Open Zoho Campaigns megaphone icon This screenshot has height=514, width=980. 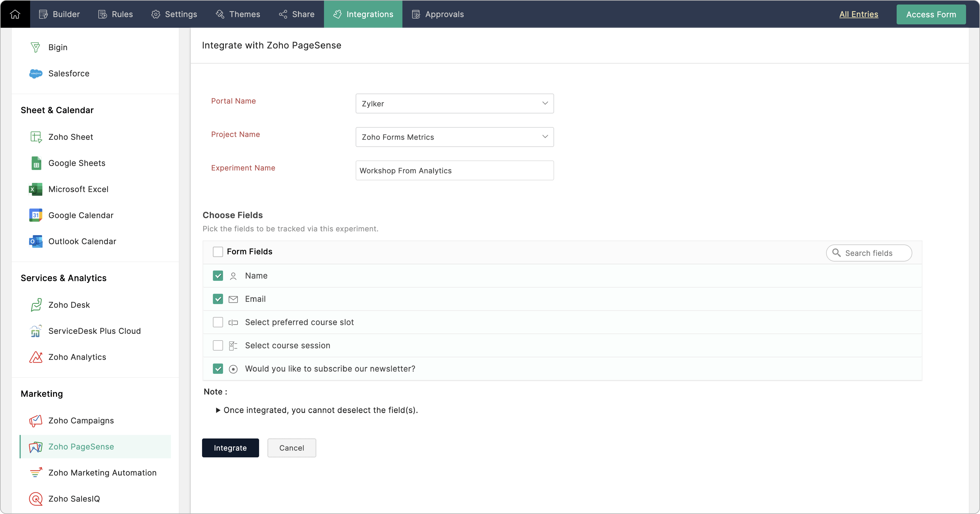(36, 421)
